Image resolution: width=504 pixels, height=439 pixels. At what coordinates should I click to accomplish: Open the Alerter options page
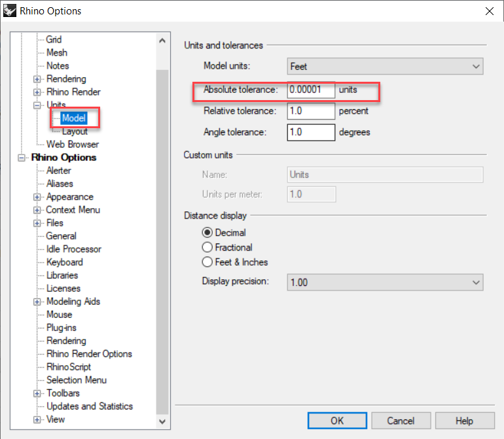coord(58,170)
